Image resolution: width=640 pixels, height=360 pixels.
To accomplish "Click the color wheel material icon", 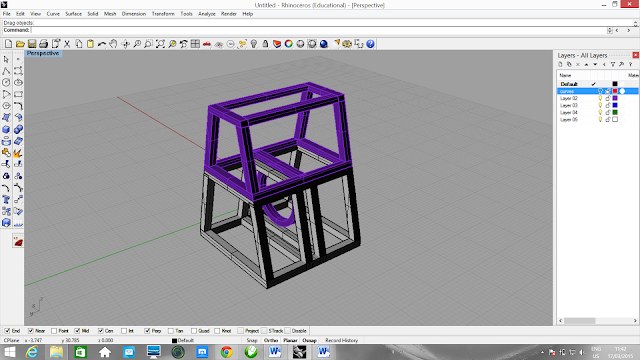I will pos(289,44).
